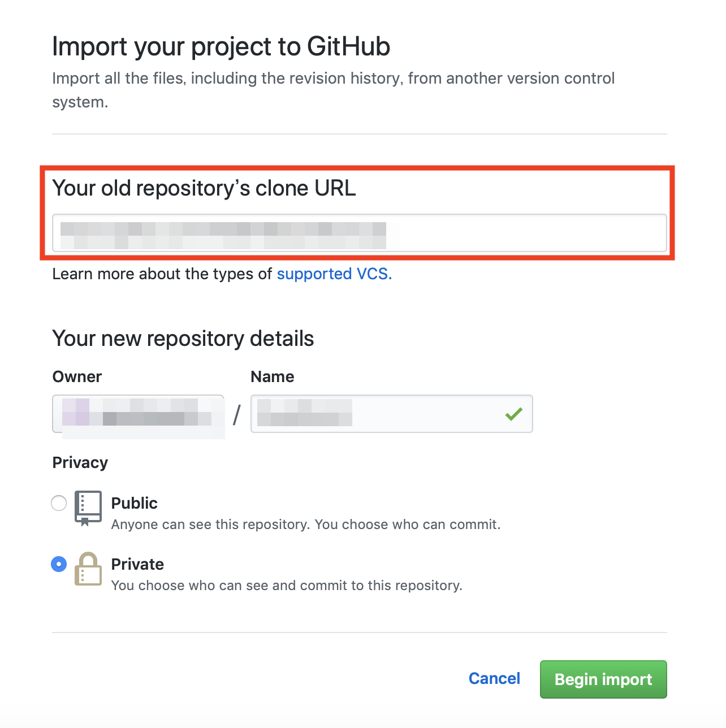Click the bold "Private" option label

[x=137, y=564]
